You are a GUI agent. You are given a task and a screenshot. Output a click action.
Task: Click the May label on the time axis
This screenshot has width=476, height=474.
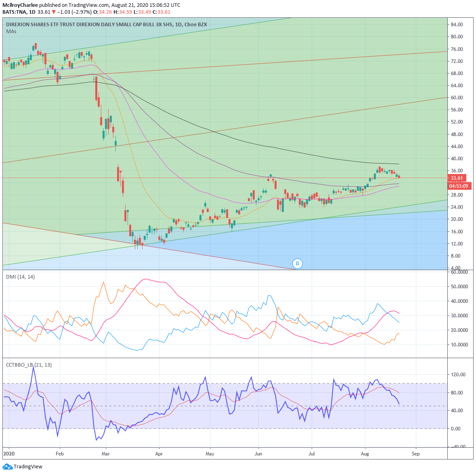[x=210, y=454]
